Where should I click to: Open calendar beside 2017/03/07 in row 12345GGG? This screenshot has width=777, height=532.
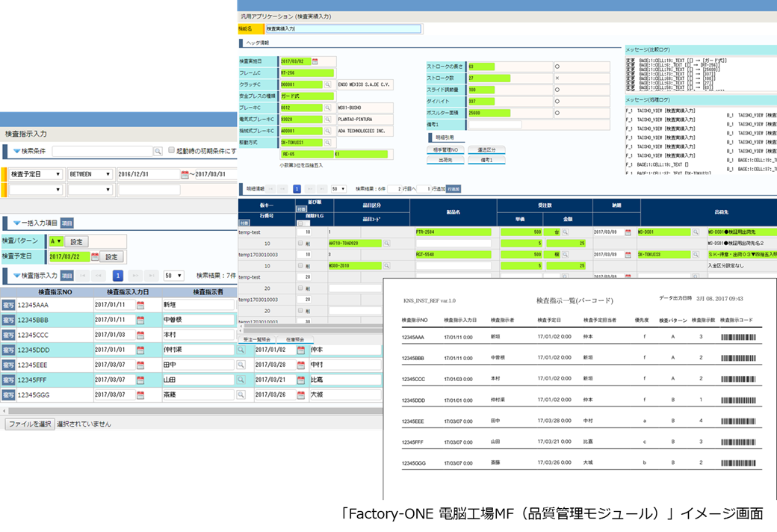140,395
